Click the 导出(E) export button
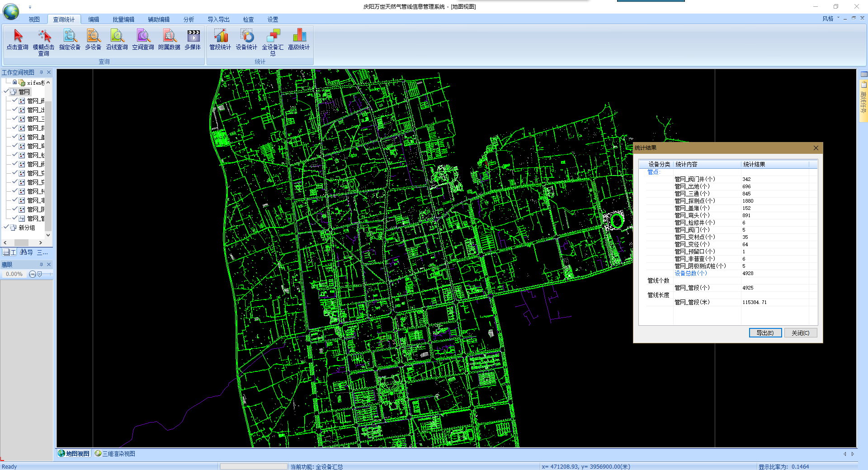 pos(765,333)
